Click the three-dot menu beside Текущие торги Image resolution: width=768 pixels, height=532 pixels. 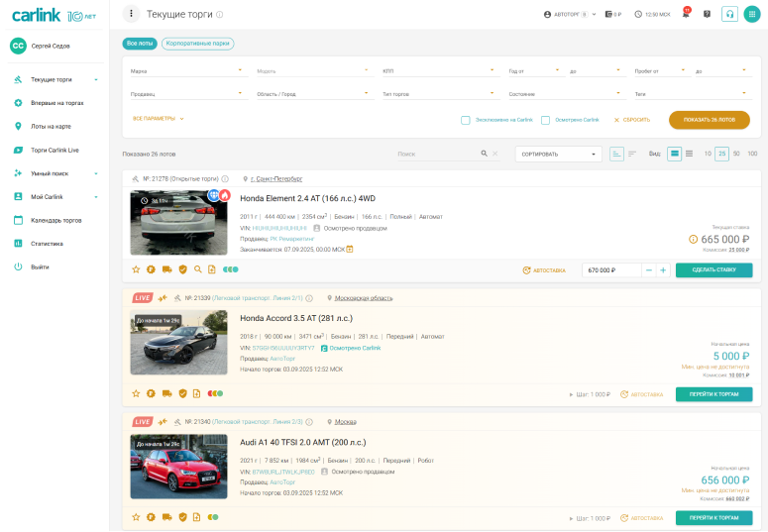pos(131,14)
